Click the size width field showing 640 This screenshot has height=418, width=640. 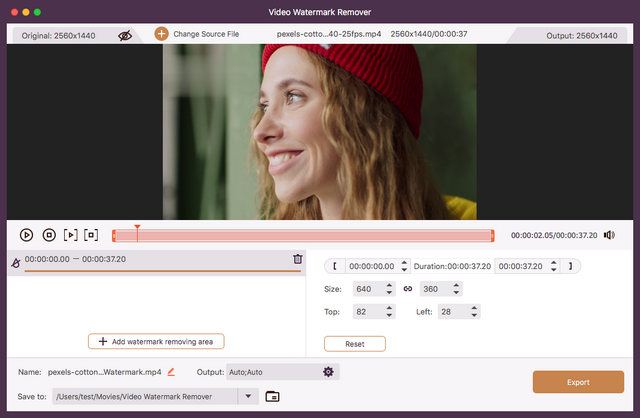pos(364,289)
